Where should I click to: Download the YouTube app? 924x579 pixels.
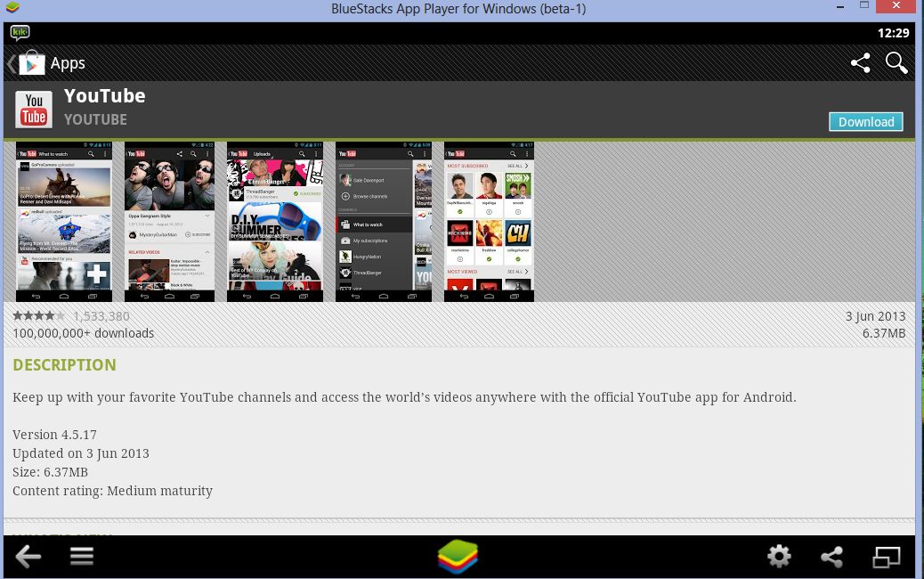pos(865,122)
